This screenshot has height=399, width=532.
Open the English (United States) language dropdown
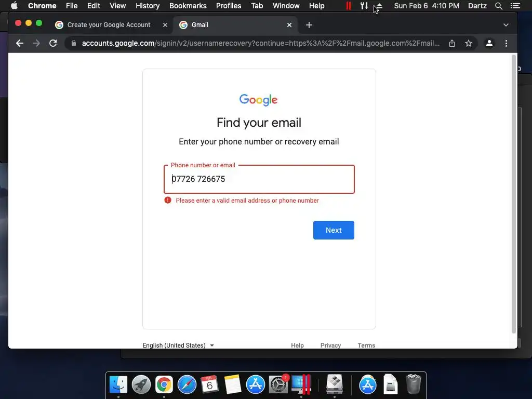[x=178, y=345]
